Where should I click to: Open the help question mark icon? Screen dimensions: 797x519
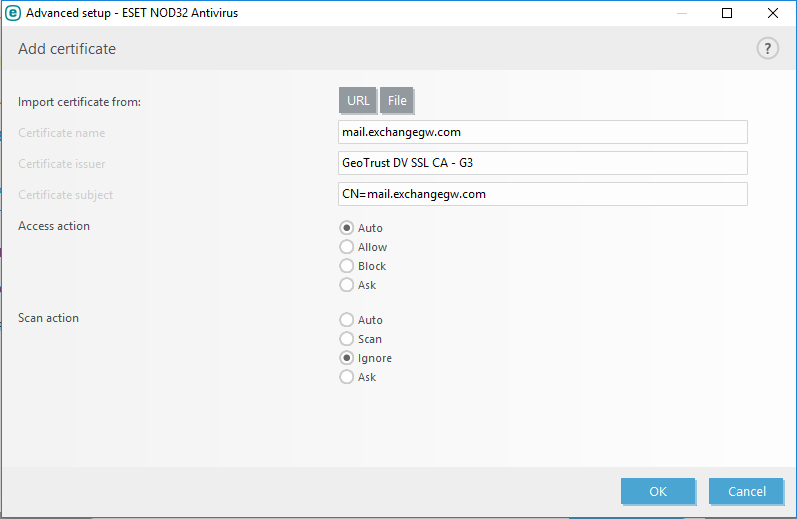point(768,49)
